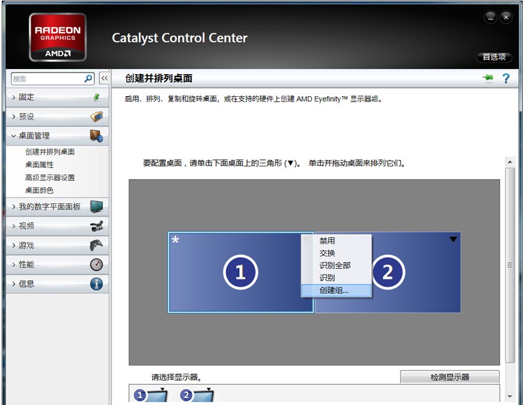The image size is (532, 405).
Task: Click the search magnifier icon
Action: coord(88,79)
